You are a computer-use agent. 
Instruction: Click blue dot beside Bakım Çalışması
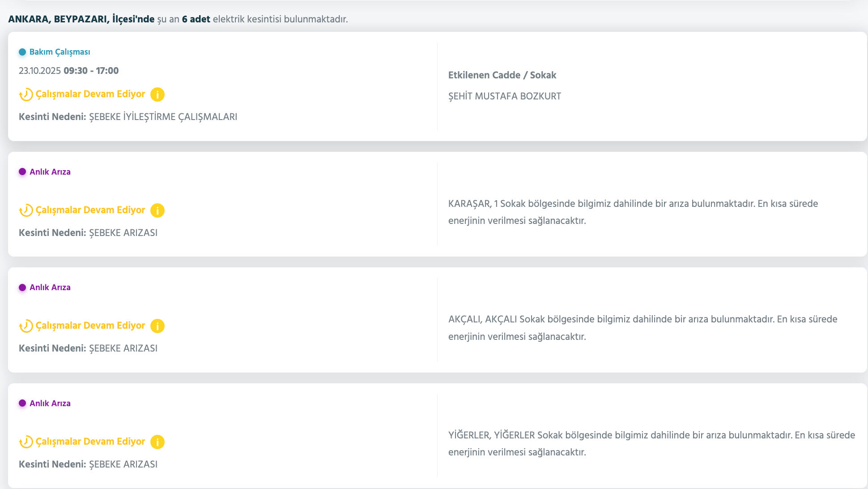[x=22, y=52]
